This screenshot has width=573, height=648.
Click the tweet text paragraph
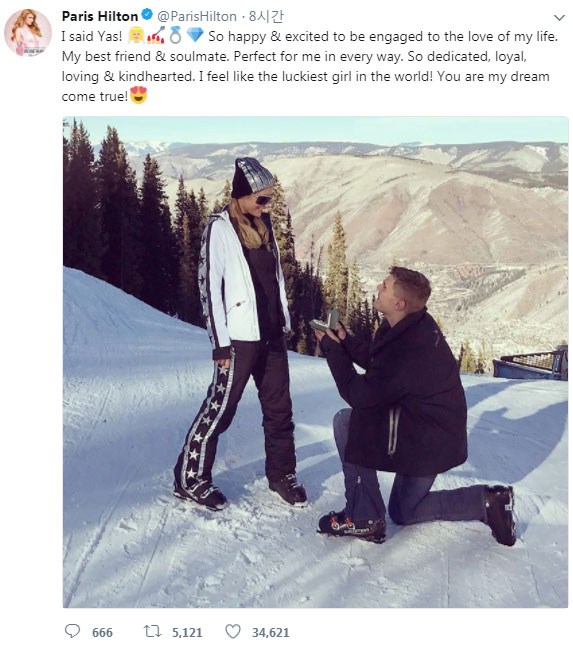pos(310,67)
